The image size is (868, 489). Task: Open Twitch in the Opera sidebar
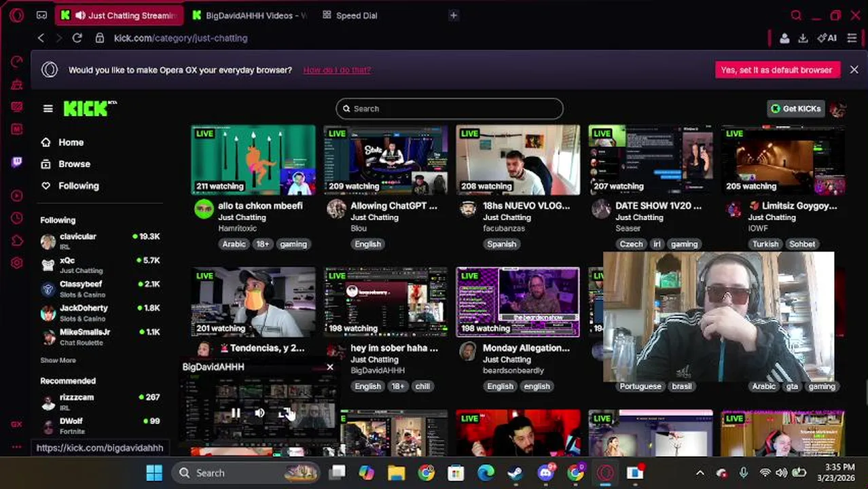[17, 162]
